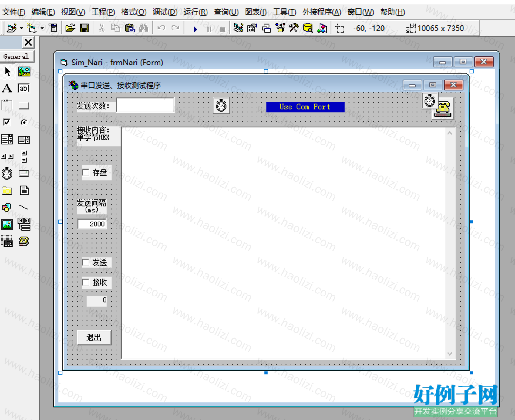Open the Object Browser icon
The width and height of the screenshot is (515, 420).
click(x=280, y=28)
